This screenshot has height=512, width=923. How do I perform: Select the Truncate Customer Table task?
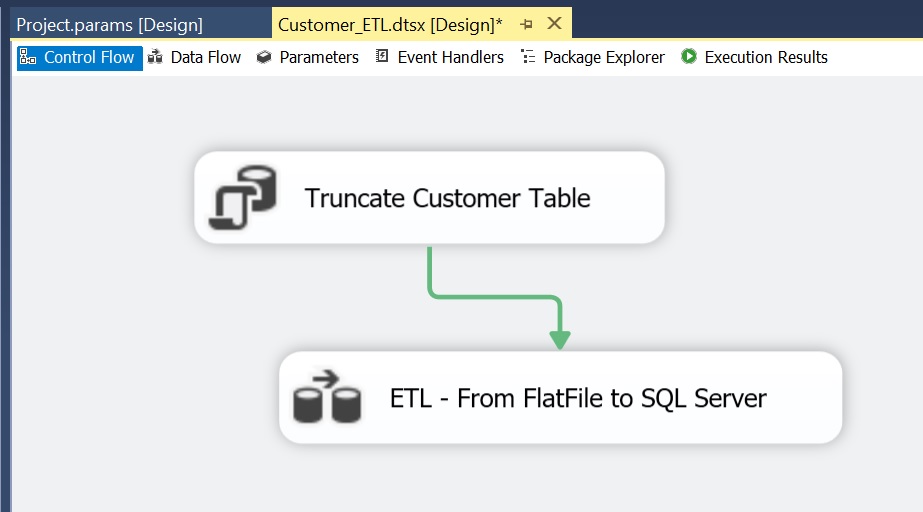coord(430,198)
